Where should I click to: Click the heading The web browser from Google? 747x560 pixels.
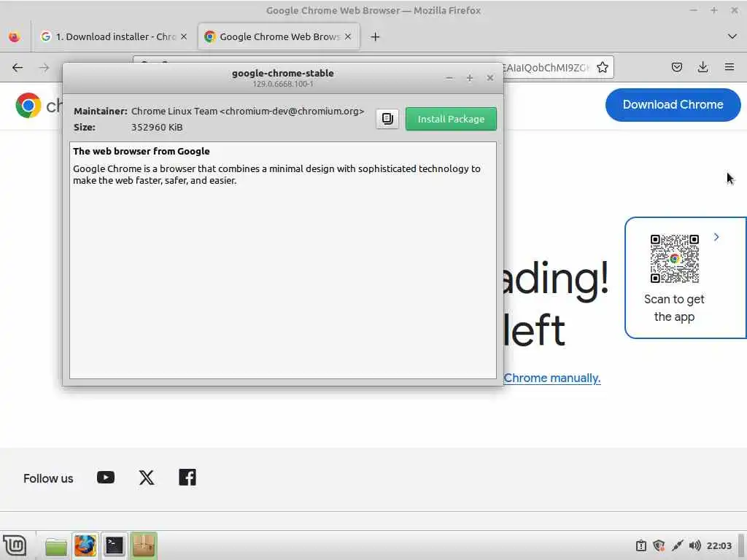(x=142, y=152)
